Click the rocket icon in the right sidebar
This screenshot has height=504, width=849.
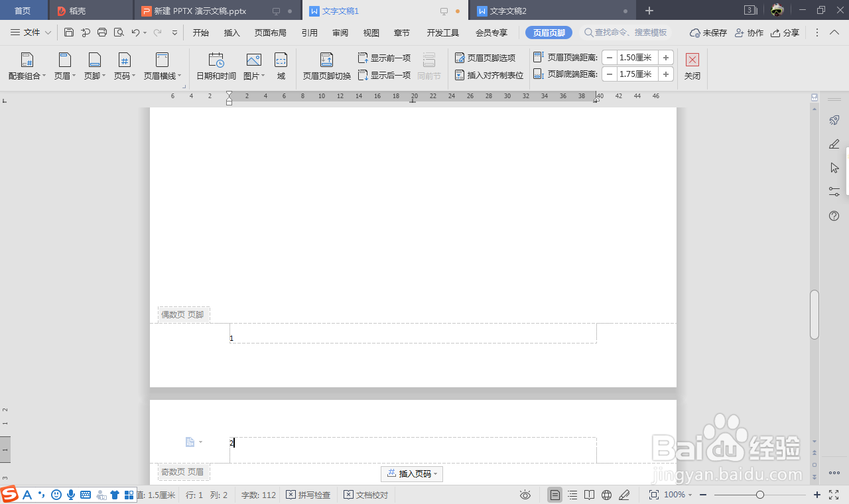(834, 120)
